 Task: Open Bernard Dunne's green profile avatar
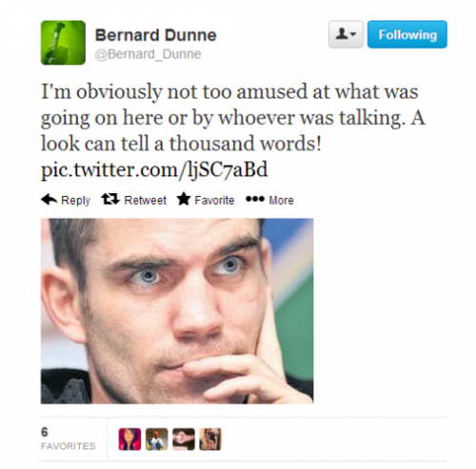[63, 43]
